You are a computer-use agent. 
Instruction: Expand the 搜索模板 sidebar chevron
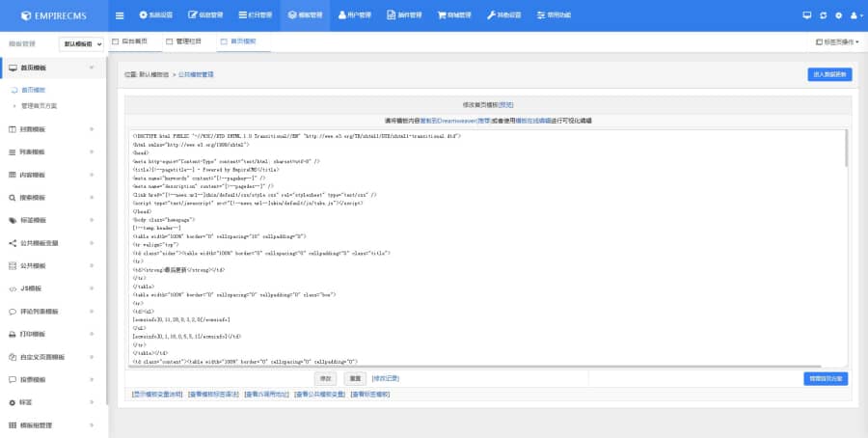[x=92, y=197]
